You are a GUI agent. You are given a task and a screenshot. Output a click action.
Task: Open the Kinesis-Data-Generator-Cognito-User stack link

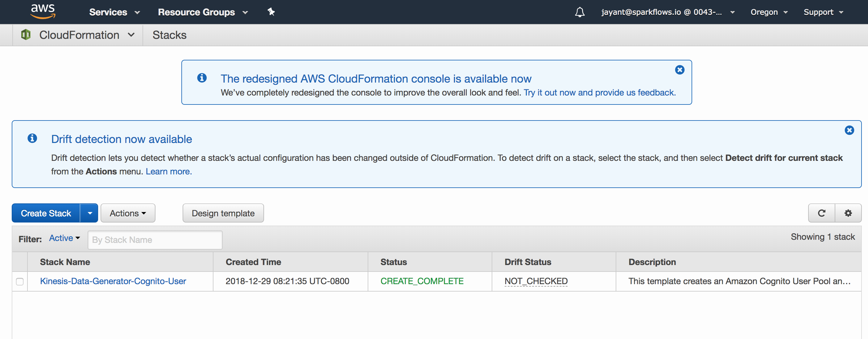coord(113,281)
